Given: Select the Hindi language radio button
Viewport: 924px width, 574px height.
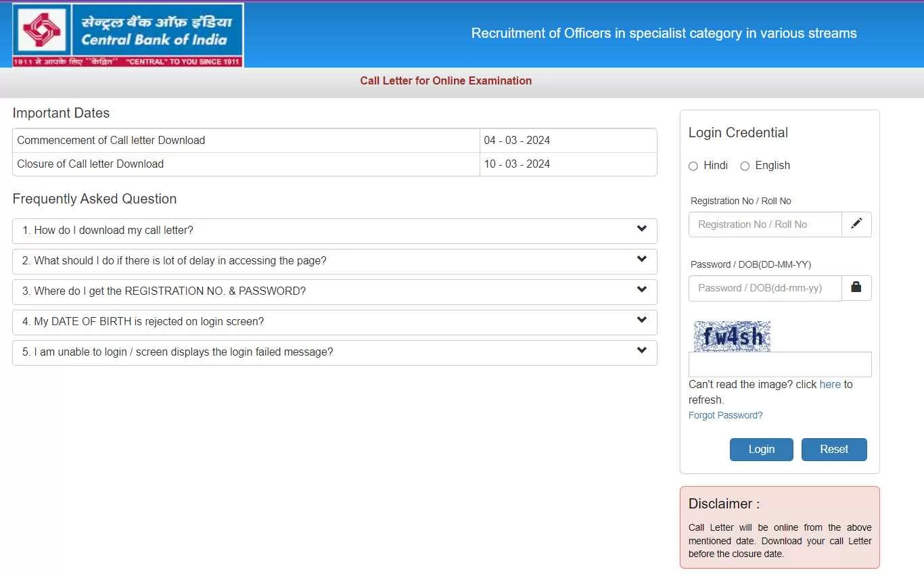Looking at the screenshot, I should point(693,166).
